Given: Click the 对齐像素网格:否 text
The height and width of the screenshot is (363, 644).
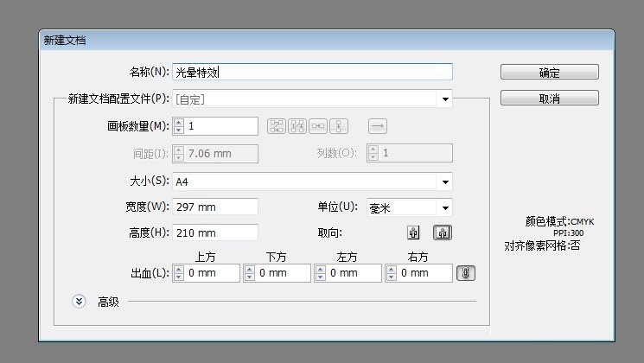Looking at the screenshot, I should (x=543, y=245).
